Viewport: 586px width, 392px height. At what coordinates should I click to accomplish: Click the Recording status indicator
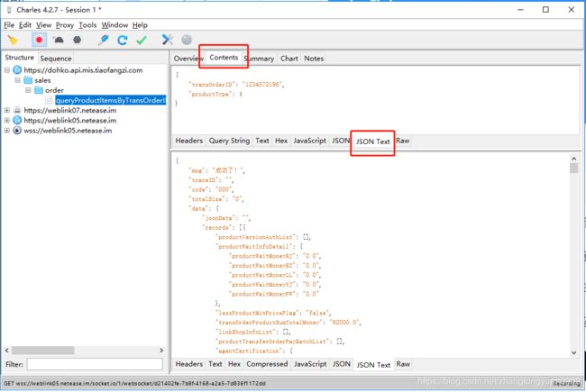(566, 383)
